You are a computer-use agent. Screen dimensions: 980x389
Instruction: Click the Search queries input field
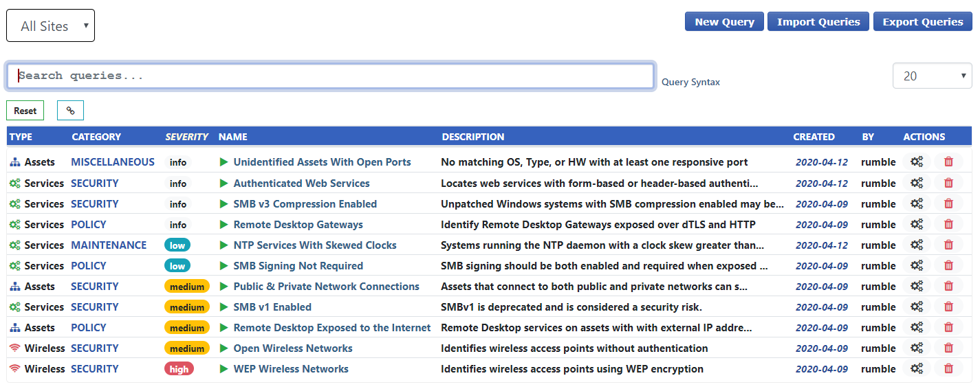pyautogui.click(x=330, y=76)
